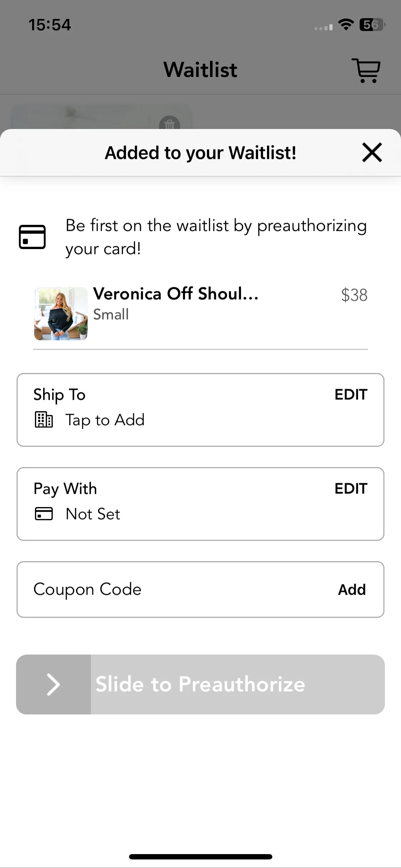Select the Not Set payment text
The height and width of the screenshot is (868, 401).
point(93,514)
